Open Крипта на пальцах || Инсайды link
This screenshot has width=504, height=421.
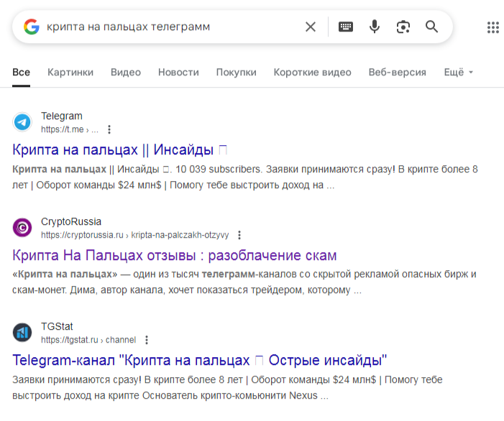[119, 149]
